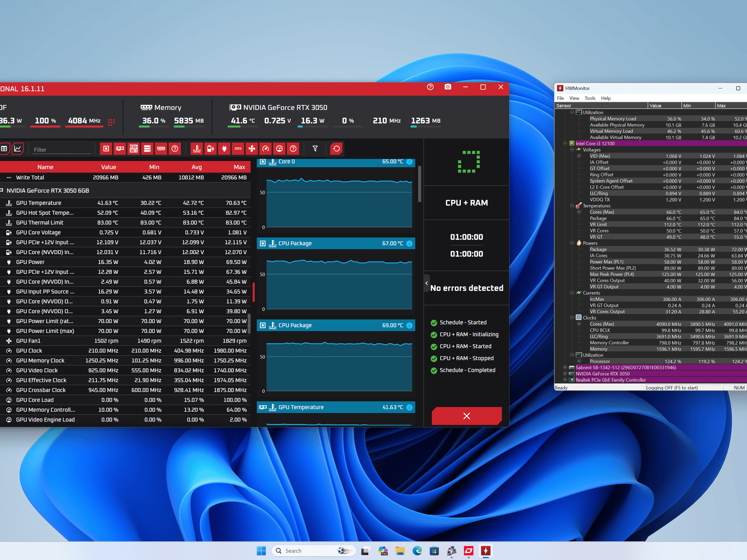Expand the VID (Max) voltage entry in HWMonitor
Image resolution: width=747 pixels, height=560 pixels.
579,156
